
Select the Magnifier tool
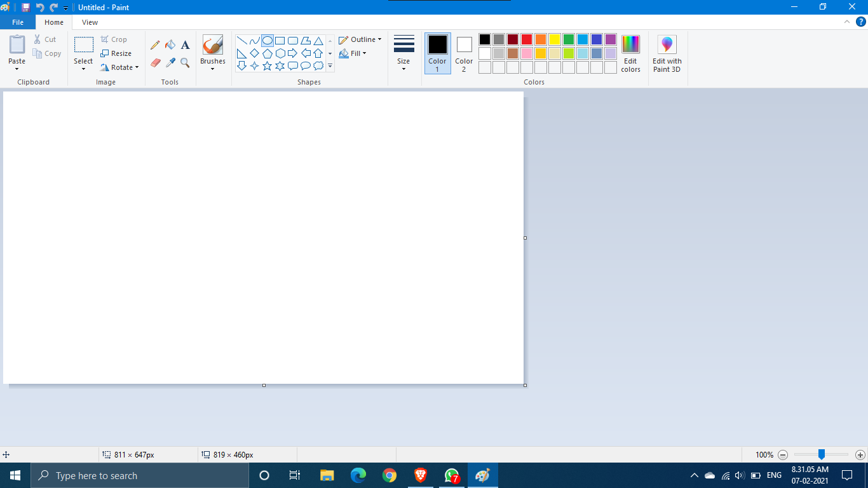point(185,62)
